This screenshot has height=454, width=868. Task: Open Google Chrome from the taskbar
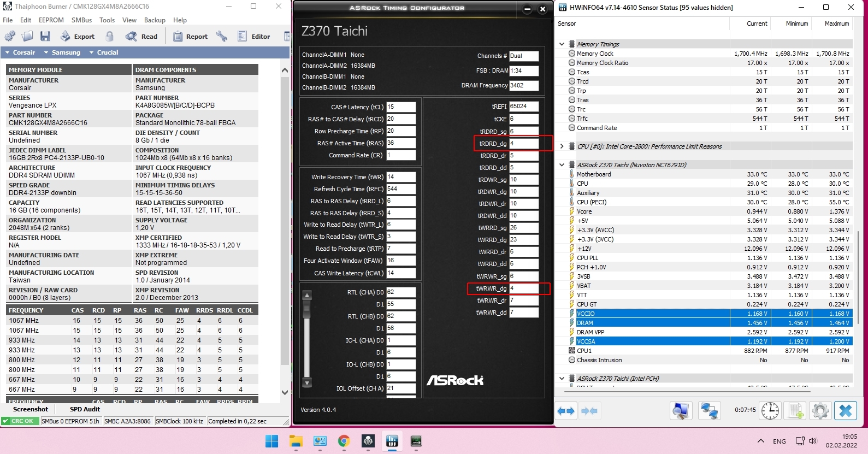tap(344, 441)
